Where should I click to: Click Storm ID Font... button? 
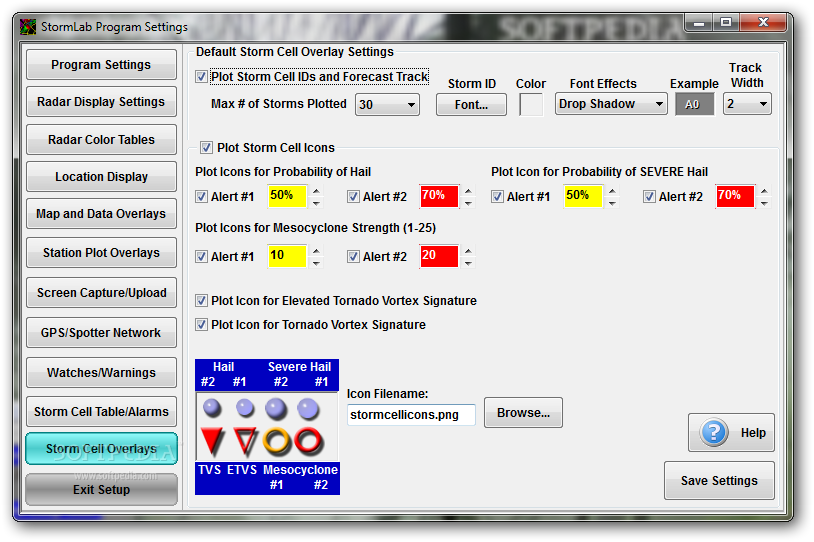[x=471, y=104]
